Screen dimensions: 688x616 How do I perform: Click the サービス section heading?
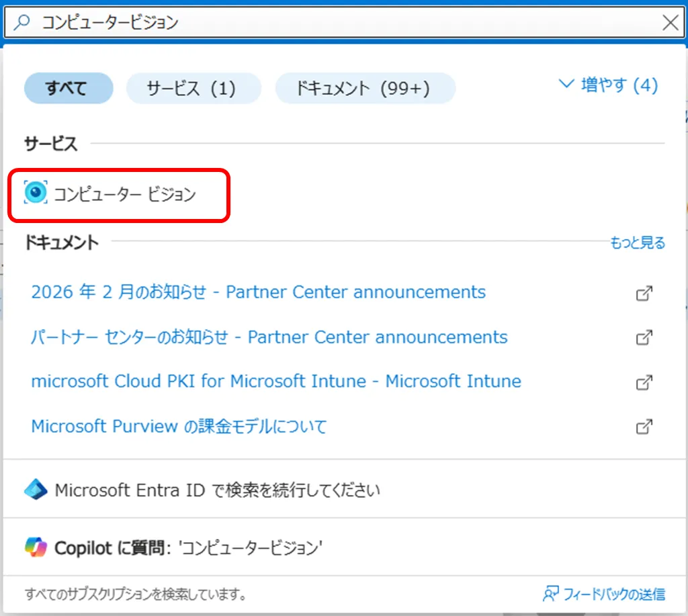[51, 144]
